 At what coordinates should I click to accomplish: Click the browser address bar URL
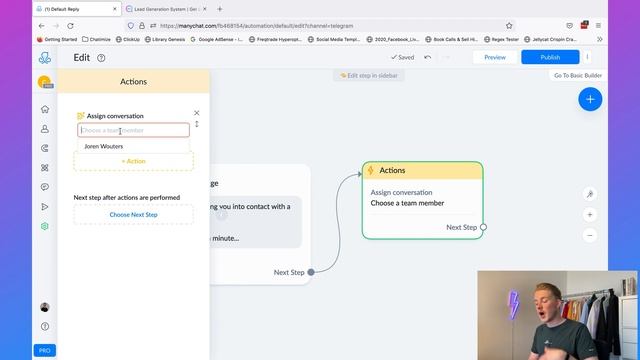(256, 26)
